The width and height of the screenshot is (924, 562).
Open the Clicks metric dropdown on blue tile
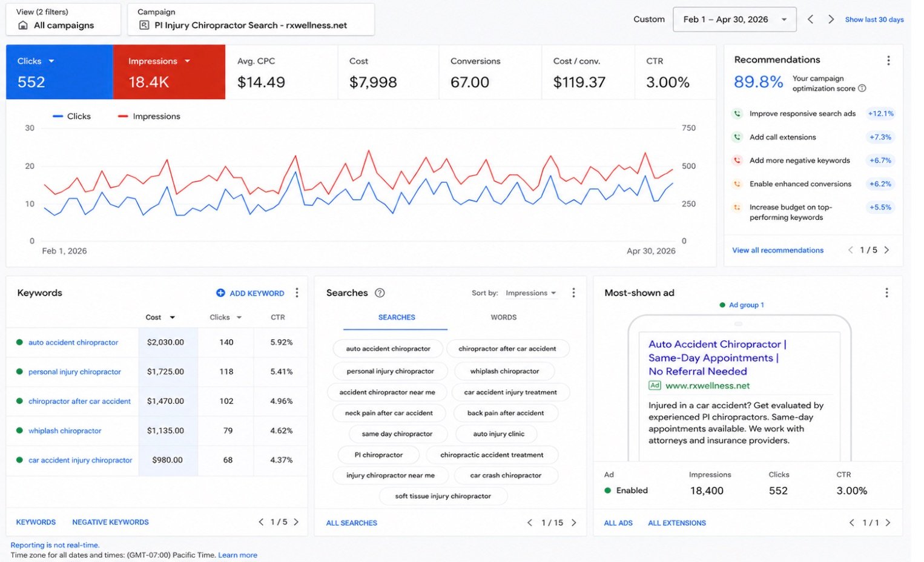pyautogui.click(x=51, y=61)
